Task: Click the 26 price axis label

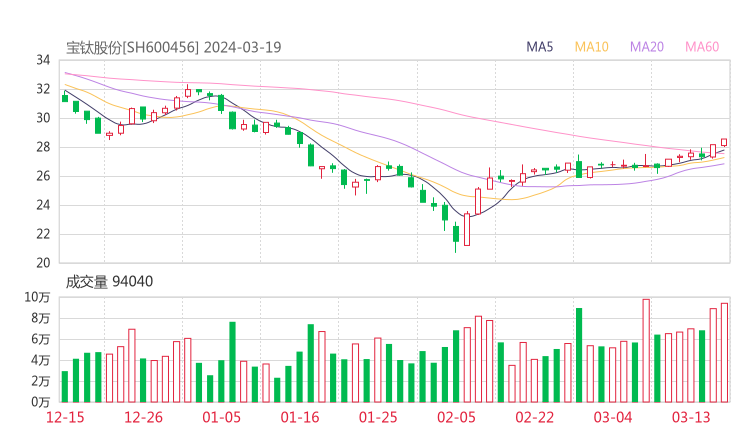Action: 43,176
